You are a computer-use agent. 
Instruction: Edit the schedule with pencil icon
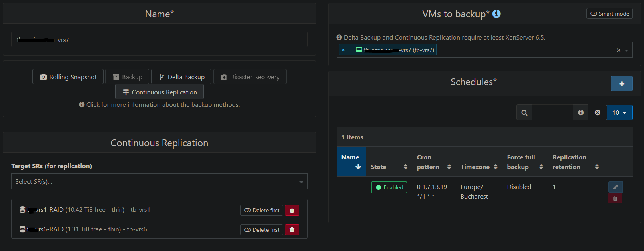[x=615, y=187]
